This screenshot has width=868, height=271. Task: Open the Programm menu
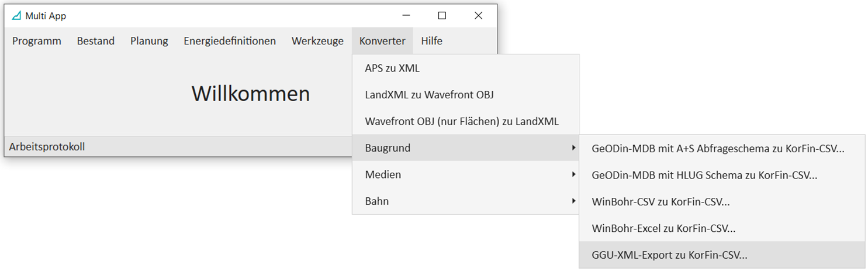(x=37, y=41)
